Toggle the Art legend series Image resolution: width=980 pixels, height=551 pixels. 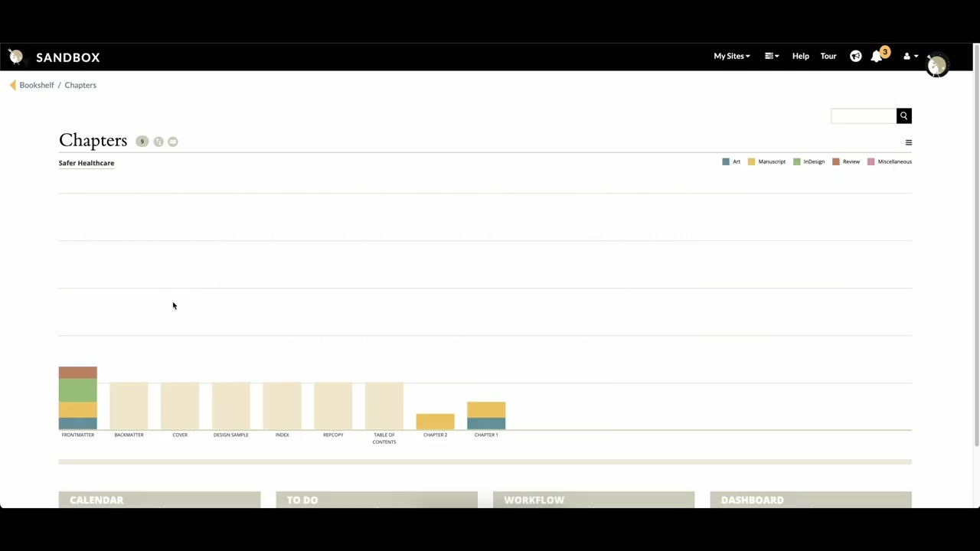point(731,161)
